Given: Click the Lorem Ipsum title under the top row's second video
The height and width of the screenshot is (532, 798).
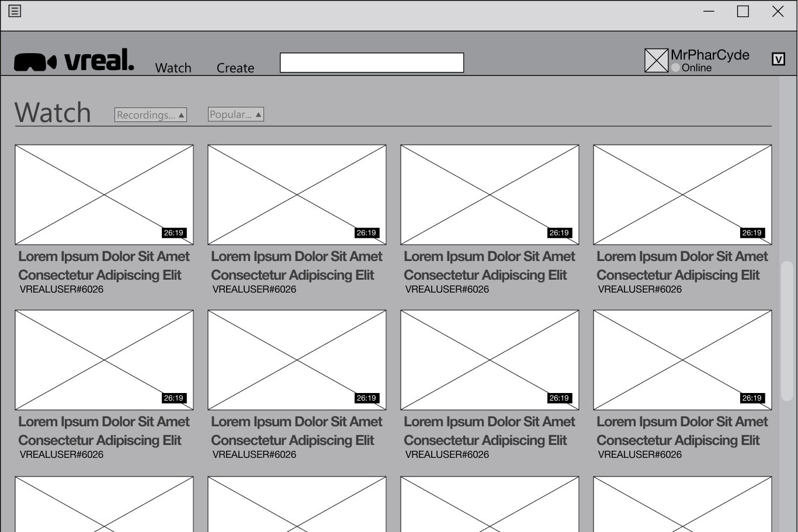Looking at the screenshot, I should (297, 266).
